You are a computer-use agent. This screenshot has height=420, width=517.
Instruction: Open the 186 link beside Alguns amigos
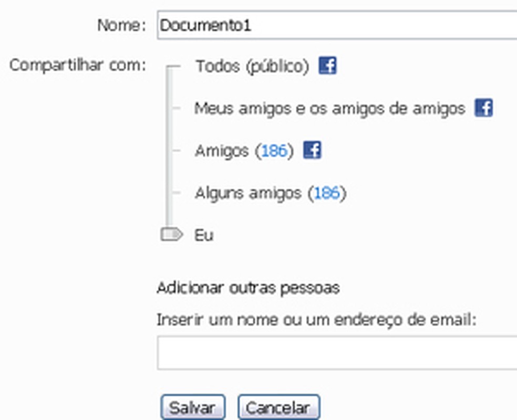pos(327,193)
